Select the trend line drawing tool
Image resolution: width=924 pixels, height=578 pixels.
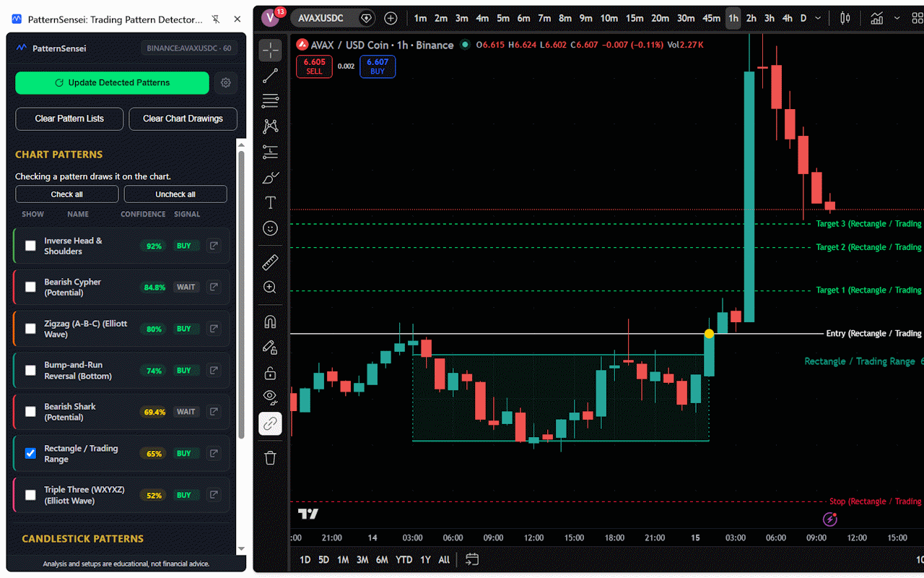(270, 76)
